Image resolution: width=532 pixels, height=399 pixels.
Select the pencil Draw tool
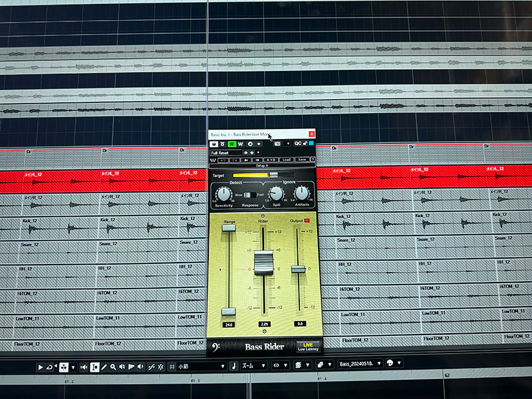coord(104,367)
